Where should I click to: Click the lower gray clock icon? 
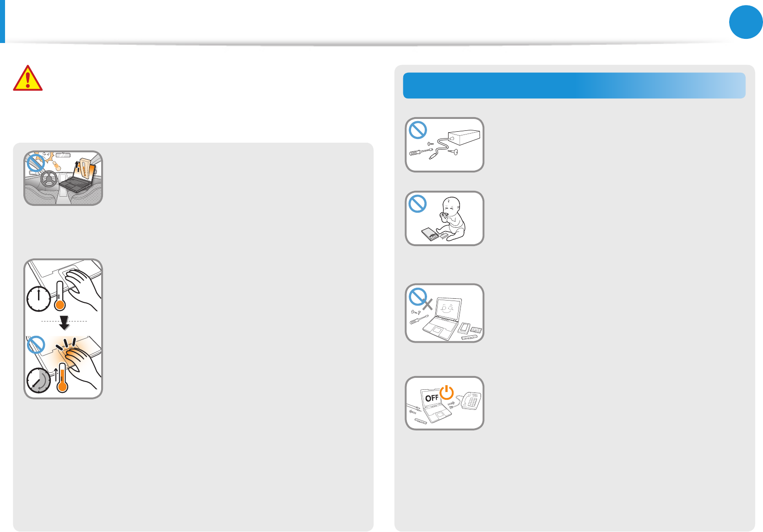[x=38, y=381]
